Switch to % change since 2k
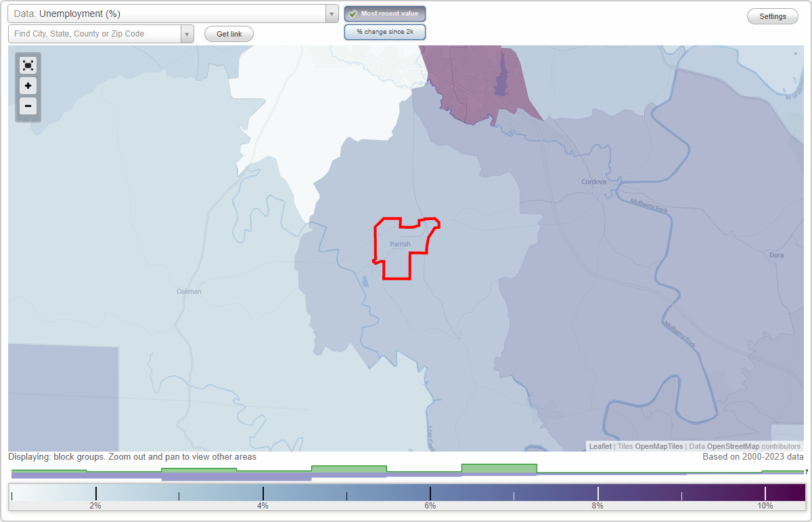The width and height of the screenshot is (812, 522). pos(385,32)
